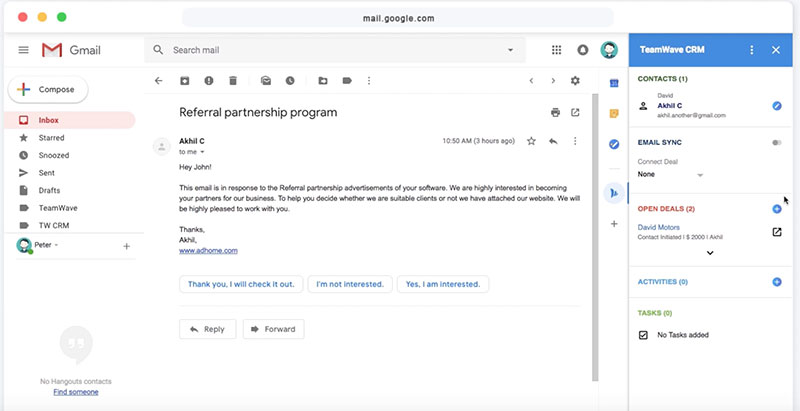This screenshot has height=411, width=800.
Task: Open the TeamWave add-on sidebar icon
Action: pos(614,193)
